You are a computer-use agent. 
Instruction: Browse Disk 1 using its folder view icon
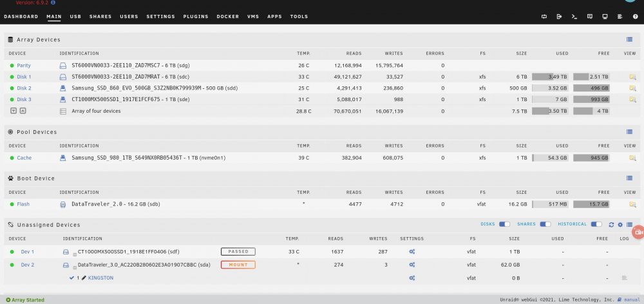pyautogui.click(x=632, y=77)
